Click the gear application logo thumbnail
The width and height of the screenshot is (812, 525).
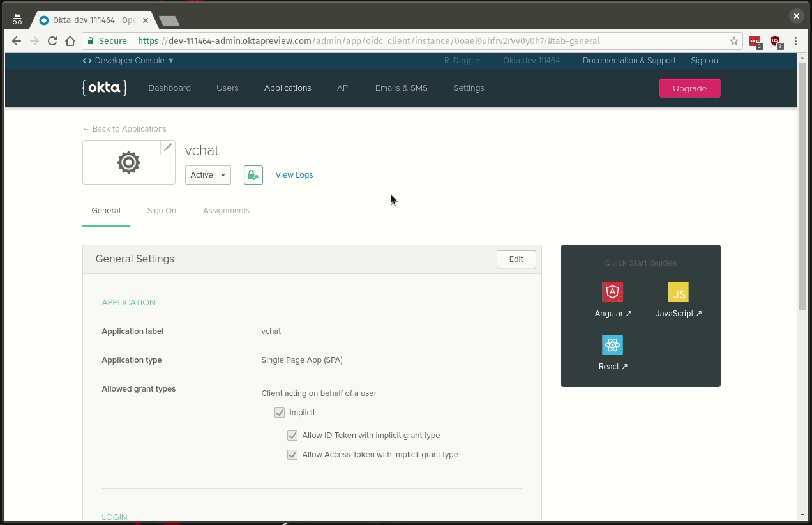click(x=129, y=162)
